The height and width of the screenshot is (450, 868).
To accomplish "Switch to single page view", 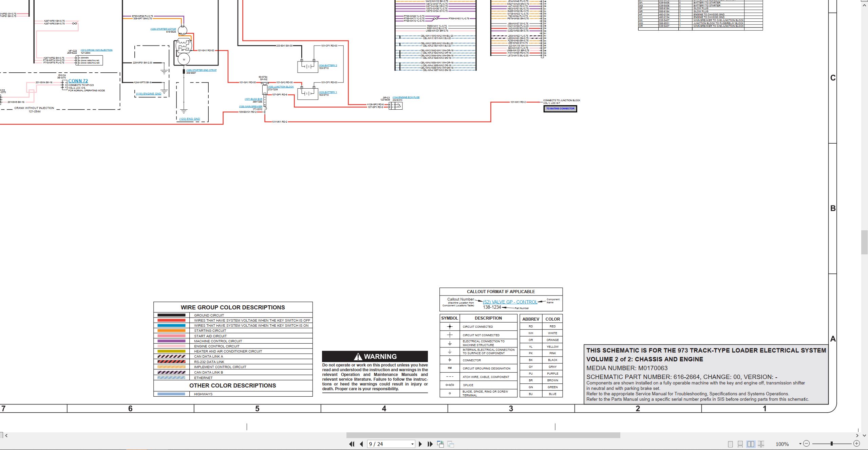I will point(730,444).
